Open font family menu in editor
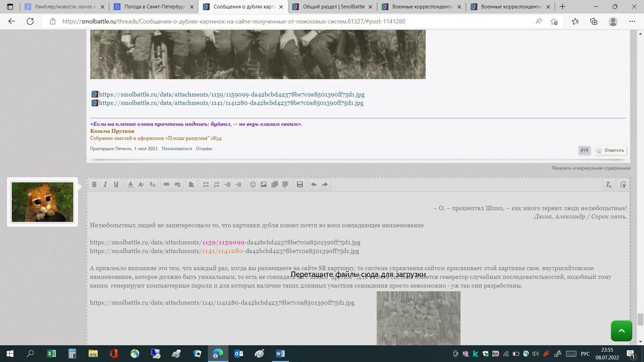 [152, 184]
